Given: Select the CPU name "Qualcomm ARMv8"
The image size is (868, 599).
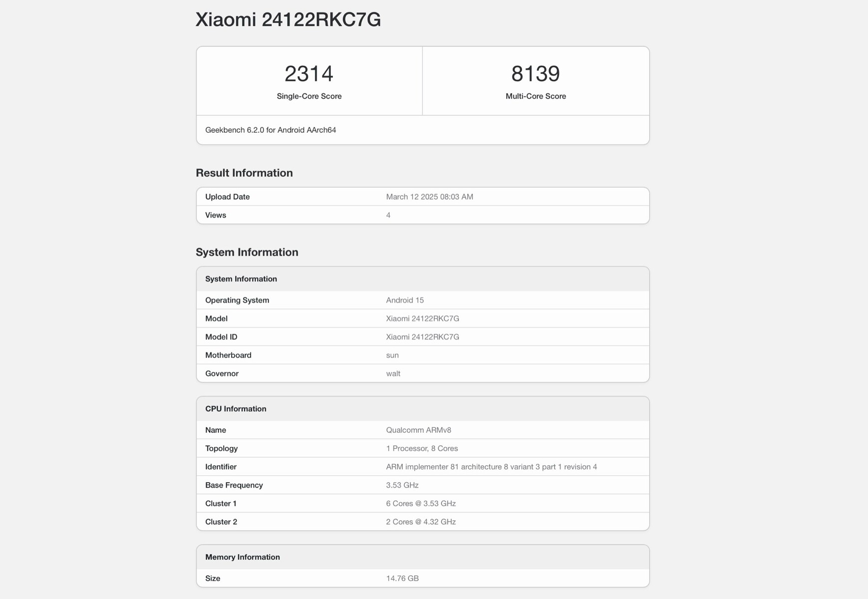Looking at the screenshot, I should [418, 430].
